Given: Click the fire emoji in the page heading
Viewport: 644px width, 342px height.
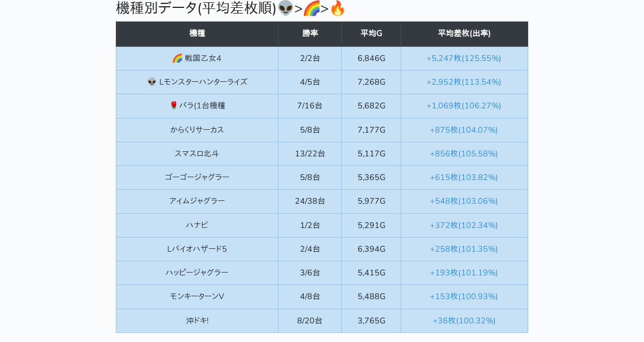Looking at the screenshot, I should [337, 8].
